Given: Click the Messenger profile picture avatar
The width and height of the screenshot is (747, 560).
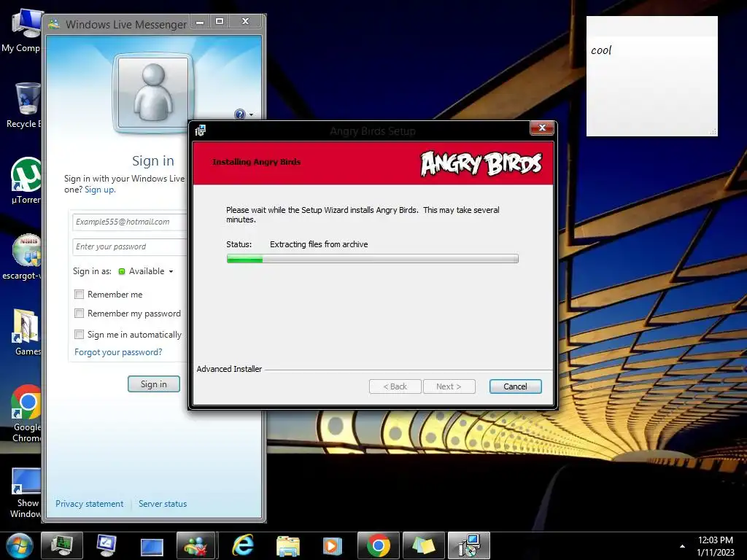Looking at the screenshot, I should click(x=153, y=93).
